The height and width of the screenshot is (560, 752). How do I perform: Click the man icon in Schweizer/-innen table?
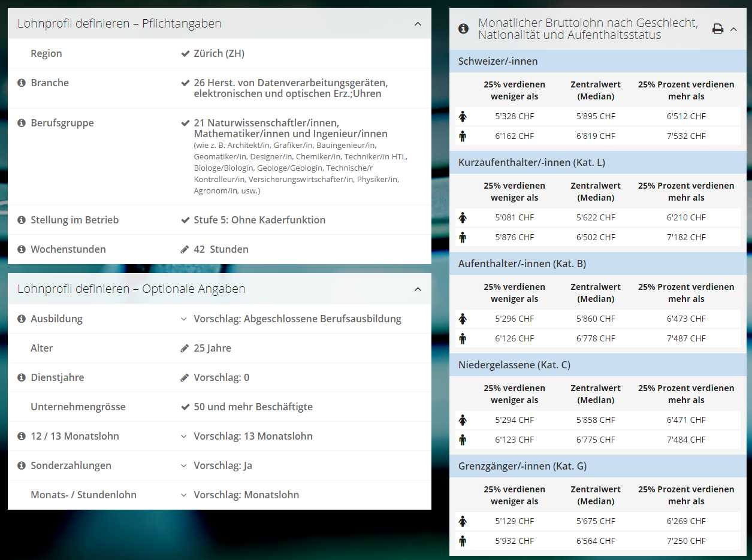pyautogui.click(x=462, y=136)
